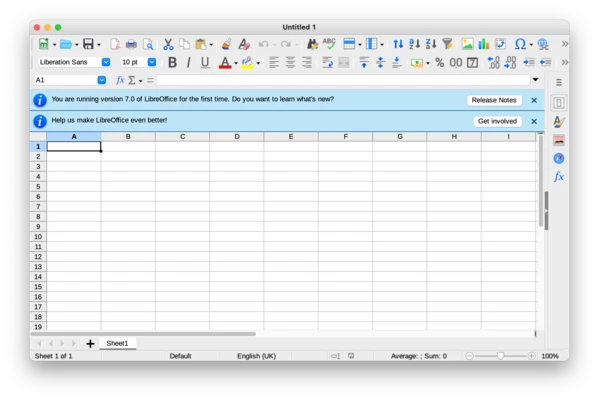The width and height of the screenshot is (599, 400).
Task: Click the Print icon
Action: click(131, 44)
